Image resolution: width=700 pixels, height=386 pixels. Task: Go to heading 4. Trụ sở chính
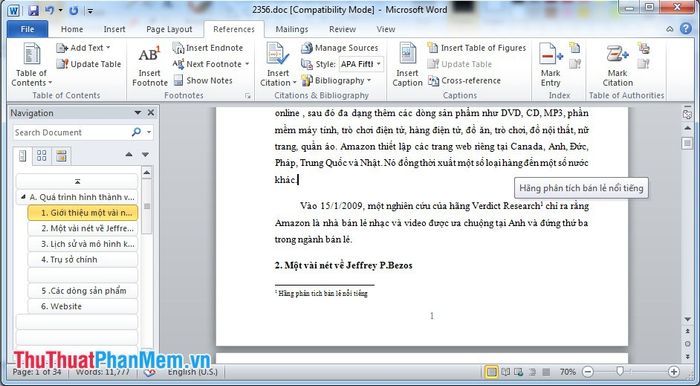[83, 259]
